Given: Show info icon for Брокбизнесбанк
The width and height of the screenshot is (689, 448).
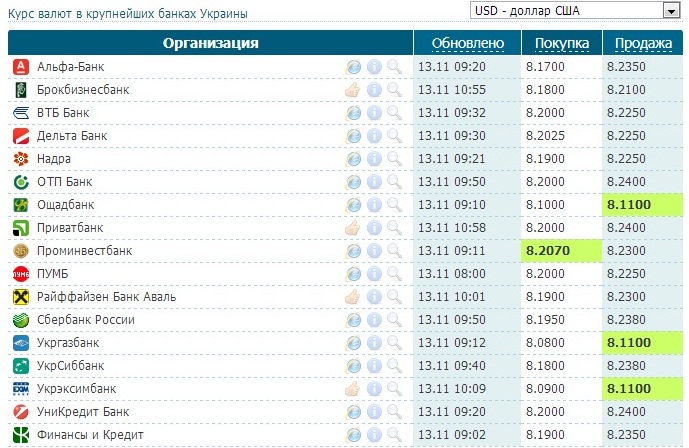Looking at the screenshot, I should tap(374, 90).
